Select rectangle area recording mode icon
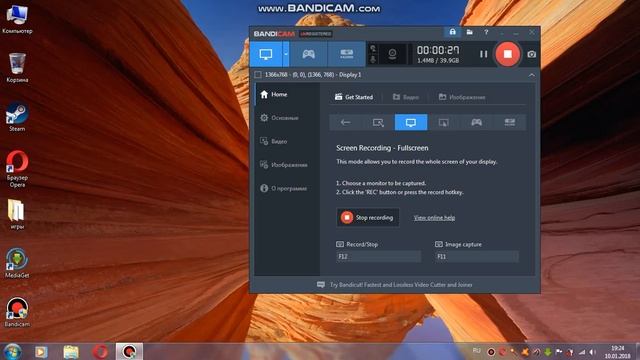Viewport: 640px width, 360px height. click(378, 122)
